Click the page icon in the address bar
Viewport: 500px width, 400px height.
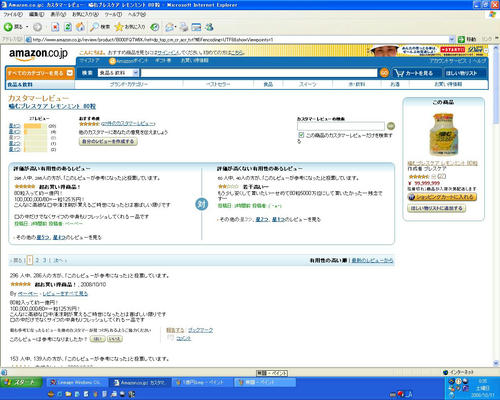click(x=29, y=39)
